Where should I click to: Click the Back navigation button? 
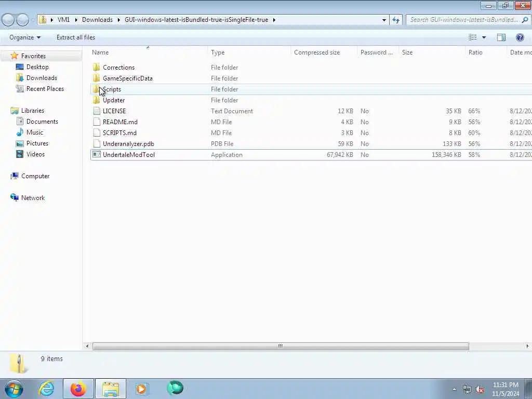pos(8,20)
